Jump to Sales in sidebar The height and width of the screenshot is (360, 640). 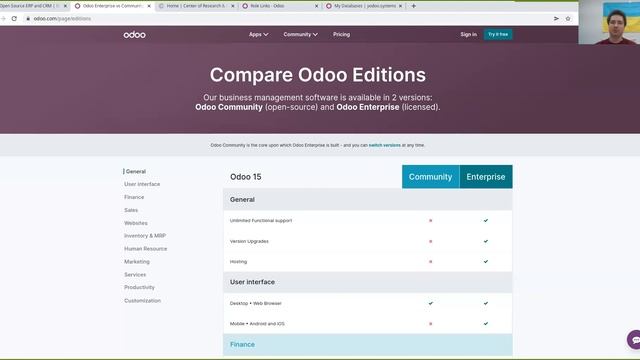(131, 210)
